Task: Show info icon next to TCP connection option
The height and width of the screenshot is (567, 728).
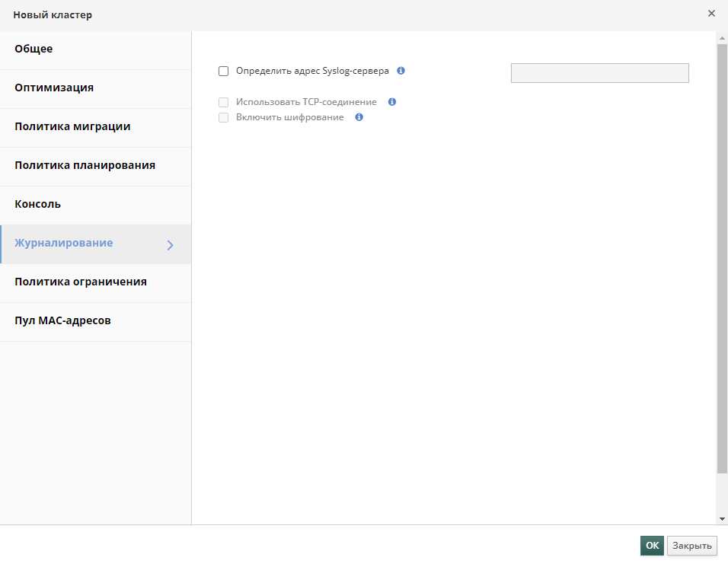Action: (x=392, y=102)
